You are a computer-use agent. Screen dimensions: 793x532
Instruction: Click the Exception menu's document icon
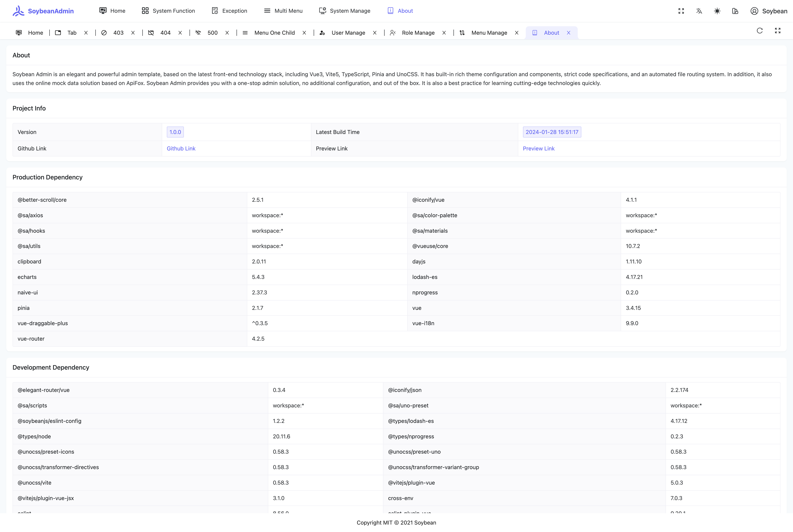[x=215, y=11]
